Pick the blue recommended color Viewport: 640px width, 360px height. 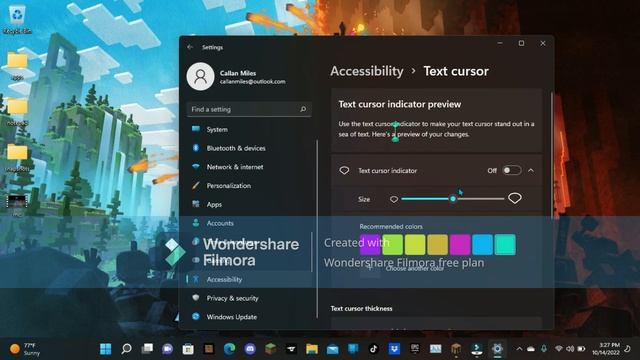tap(482, 244)
